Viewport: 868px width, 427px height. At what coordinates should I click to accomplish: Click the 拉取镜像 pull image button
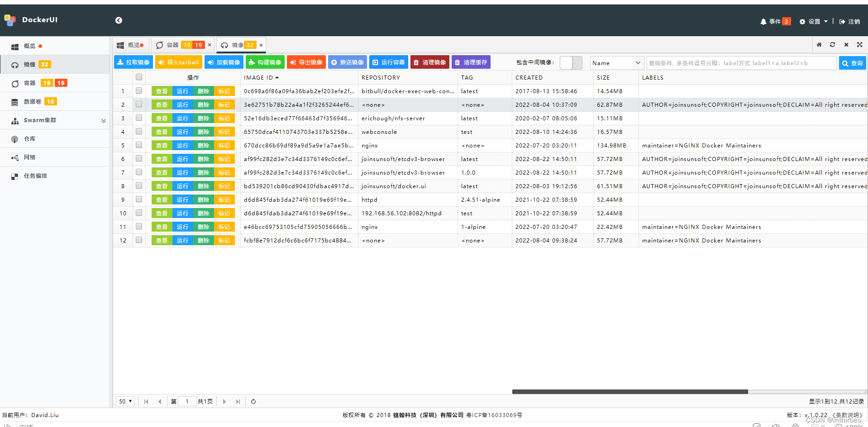coord(134,62)
